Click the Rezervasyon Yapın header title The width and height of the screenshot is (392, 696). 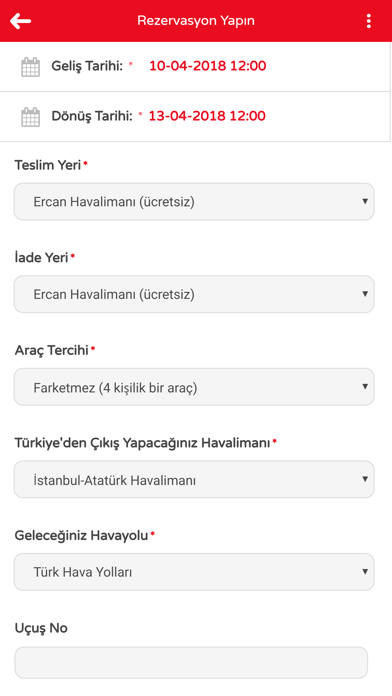coord(196,21)
